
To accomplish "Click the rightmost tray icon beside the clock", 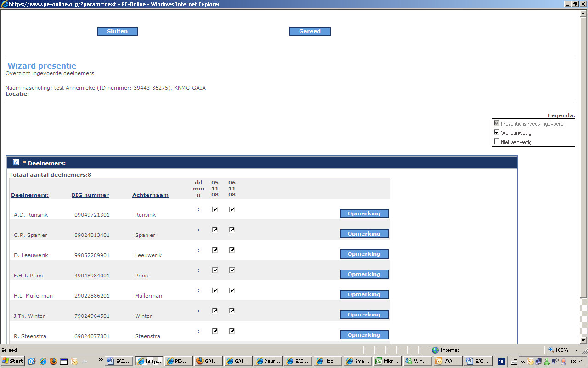I will 564,362.
